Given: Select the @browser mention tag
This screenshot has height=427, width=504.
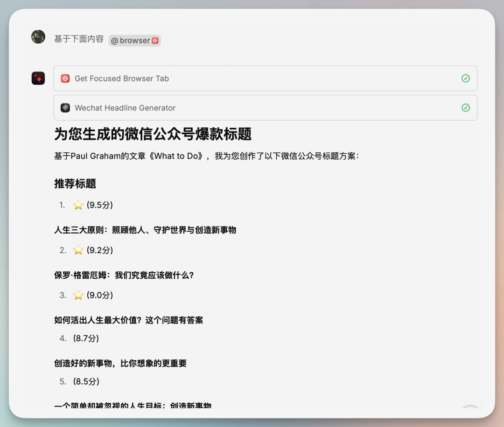Looking at the screenshot, I should click(x=134, y=41).
